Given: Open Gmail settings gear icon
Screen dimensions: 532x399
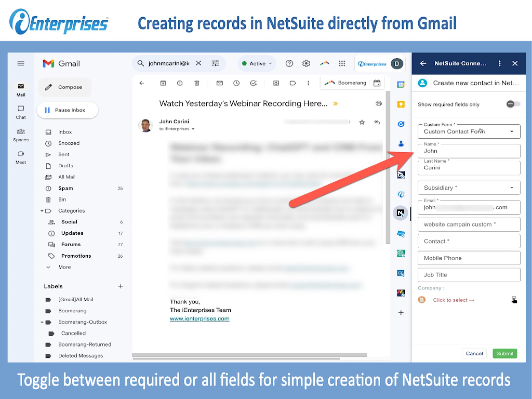Looking at the screenshot, I should (x=306, y=63).
